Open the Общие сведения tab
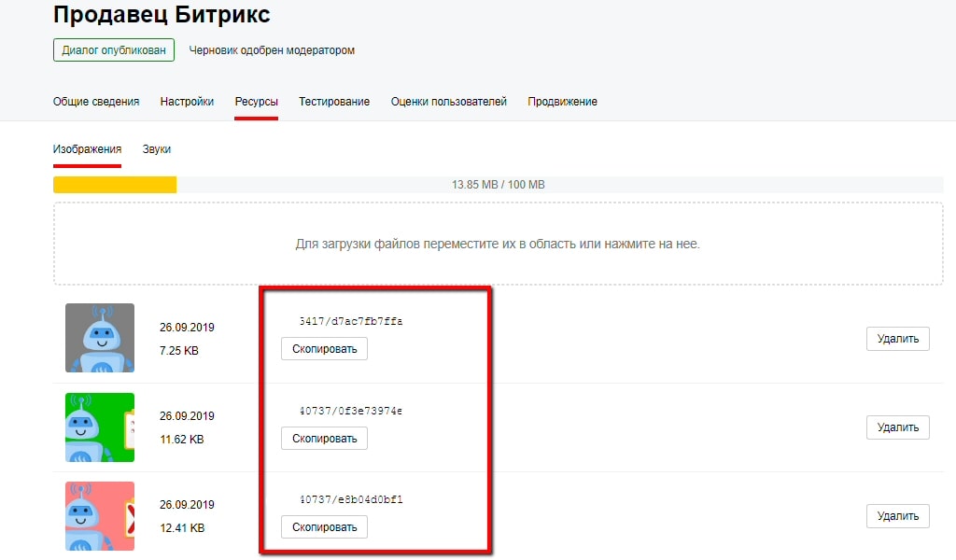The image size is (956, 560). pos(98,102)
